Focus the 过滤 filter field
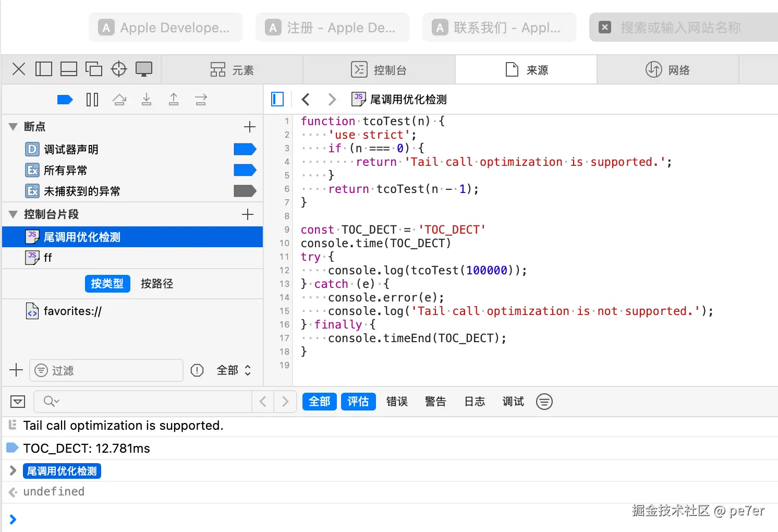Viewport: 778px width, 532px height. [106, 370]
